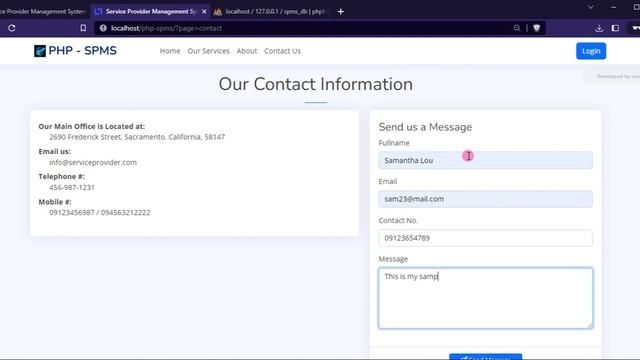Click inside the Message textarea
Viewport: 640px width, 360px height.
[485, 298]
